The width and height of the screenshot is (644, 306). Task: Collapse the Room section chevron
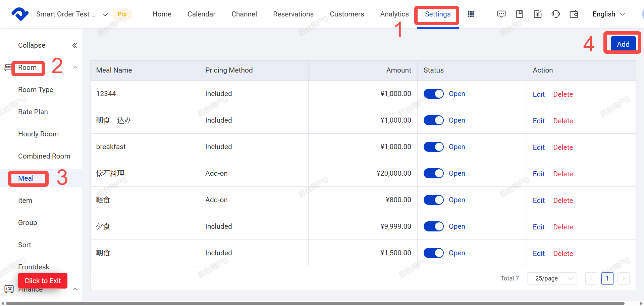tap(75, 68)
